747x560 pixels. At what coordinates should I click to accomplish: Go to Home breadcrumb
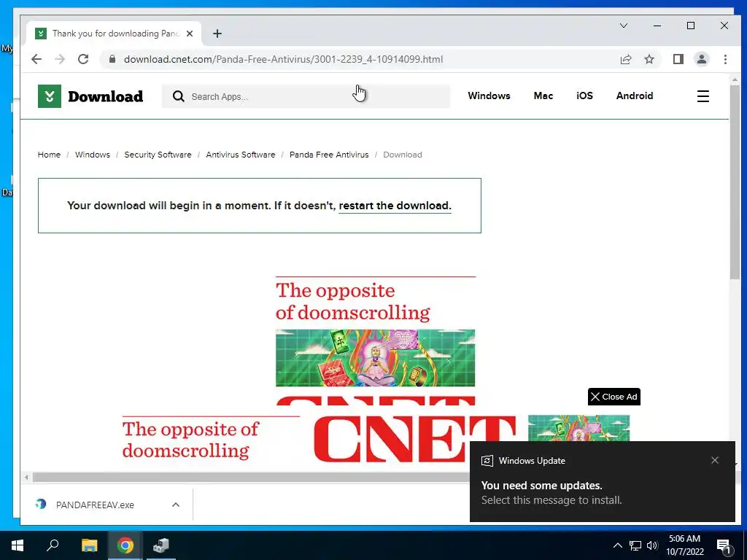click(x=49, y=155)
